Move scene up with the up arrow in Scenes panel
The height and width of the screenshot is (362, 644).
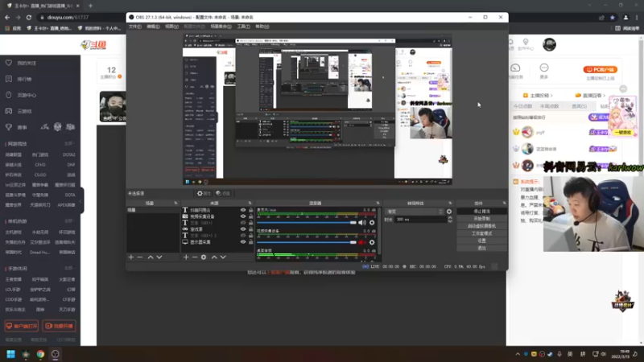tap(151, 257)
